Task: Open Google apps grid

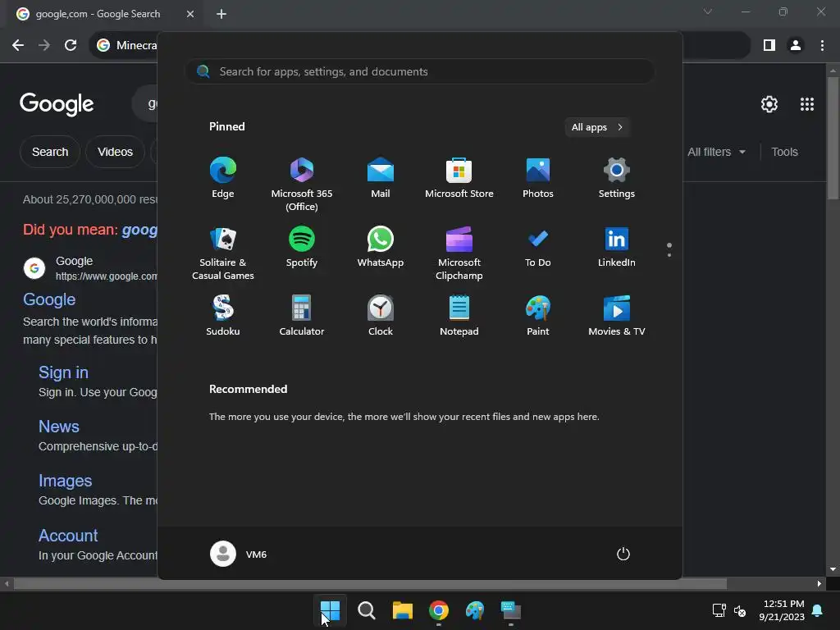Action: pos(807,104)
